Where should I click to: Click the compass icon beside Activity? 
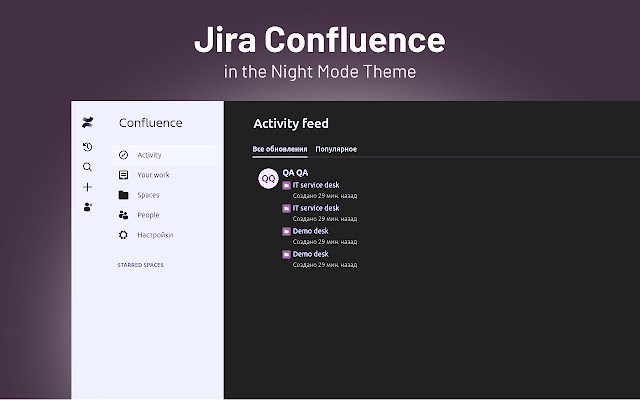click(x=123, y=155)
